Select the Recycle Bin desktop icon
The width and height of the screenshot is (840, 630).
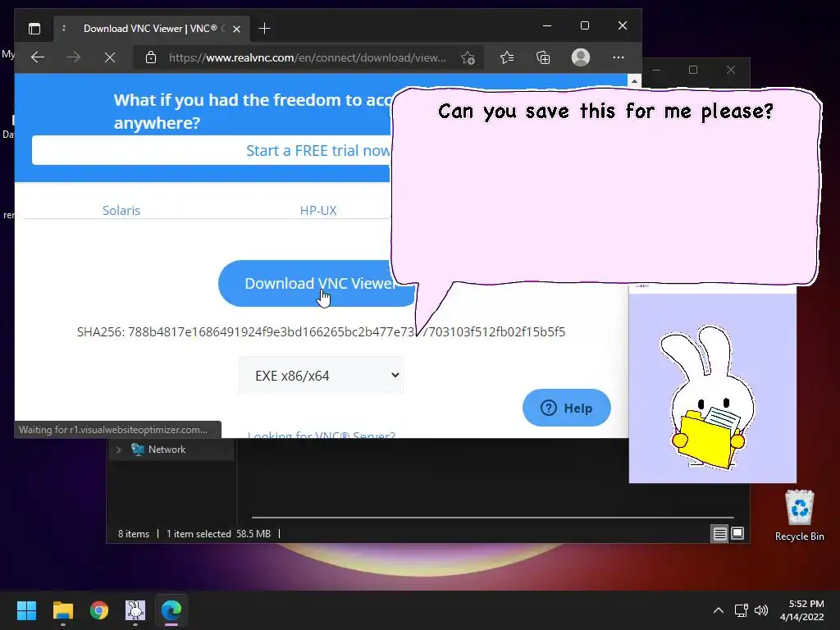pyautogui.click(x=799, y=515)
